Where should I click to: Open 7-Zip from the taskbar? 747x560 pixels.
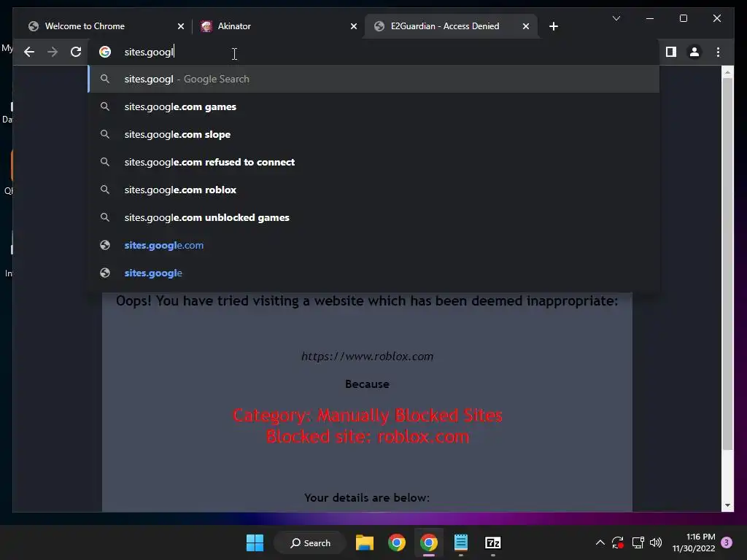[492, 542]
